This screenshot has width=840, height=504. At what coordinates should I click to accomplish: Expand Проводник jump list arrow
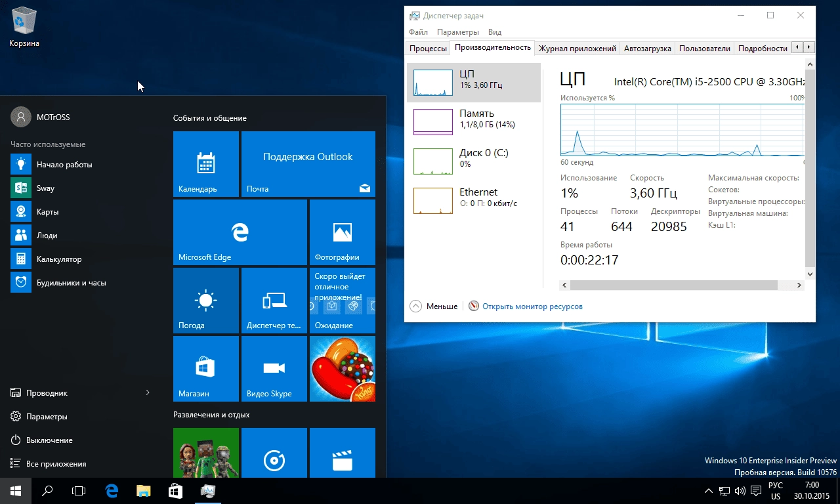(x=148, y=393)
